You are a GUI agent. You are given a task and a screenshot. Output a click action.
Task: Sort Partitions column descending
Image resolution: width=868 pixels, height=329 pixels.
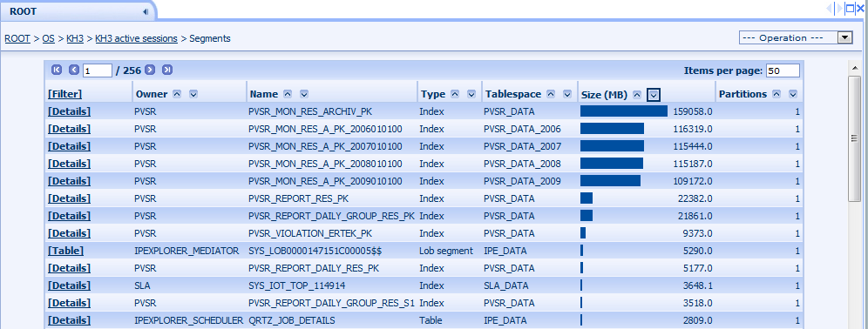pyautogui.click(x=793, y=95)
